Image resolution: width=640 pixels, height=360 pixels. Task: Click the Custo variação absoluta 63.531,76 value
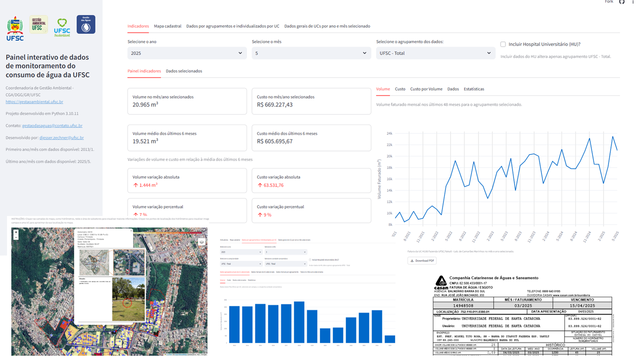[270, 185]
